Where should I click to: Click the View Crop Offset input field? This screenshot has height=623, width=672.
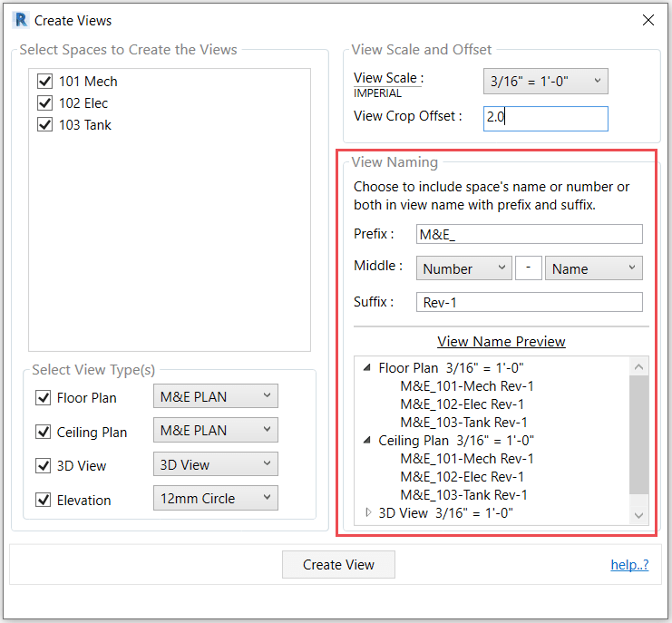[x=545, y=118]
